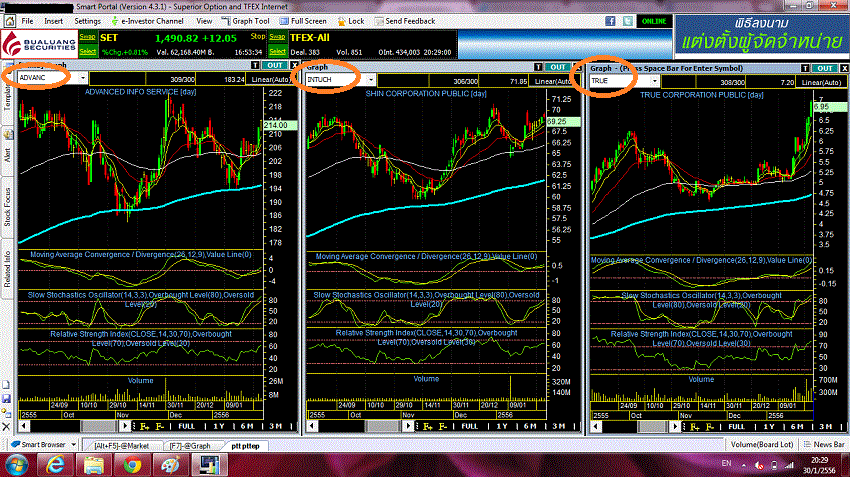Open the Graph Tool
The width and height of the screenshot is (850, 477).
pyautogui.click(x=246, y=21)
